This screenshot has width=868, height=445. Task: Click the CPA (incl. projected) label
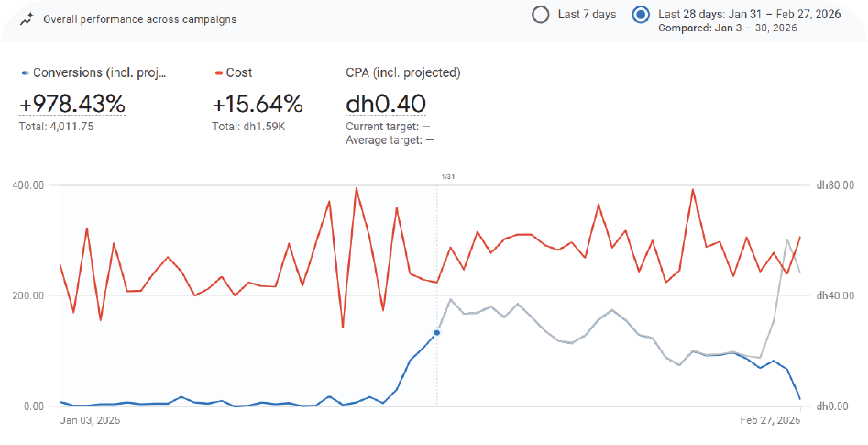click(x=402, y=73)
